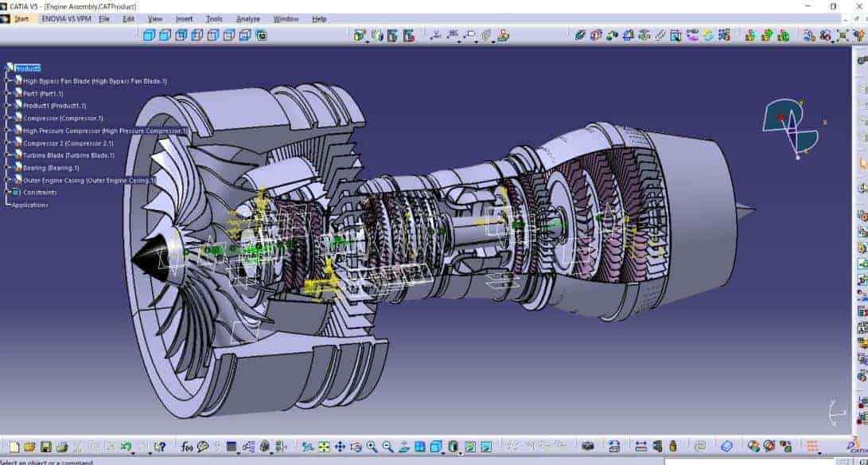Open the Analyze menu
Screen dimensions: 868x465
[x=247, y=18]
